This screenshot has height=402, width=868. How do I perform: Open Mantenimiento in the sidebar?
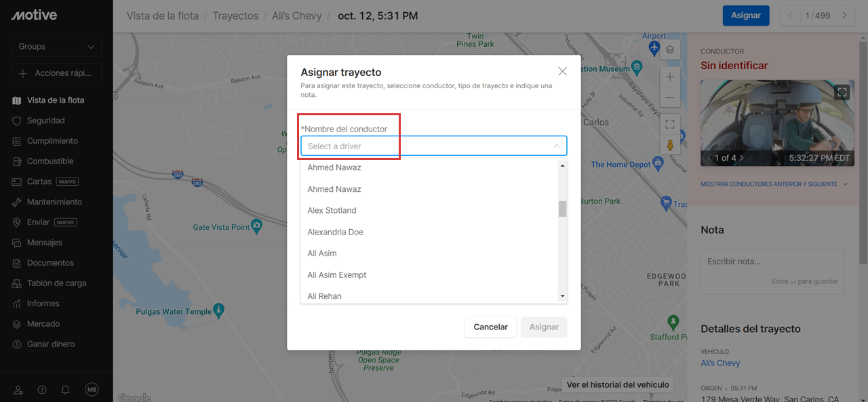tap(56, 202)
